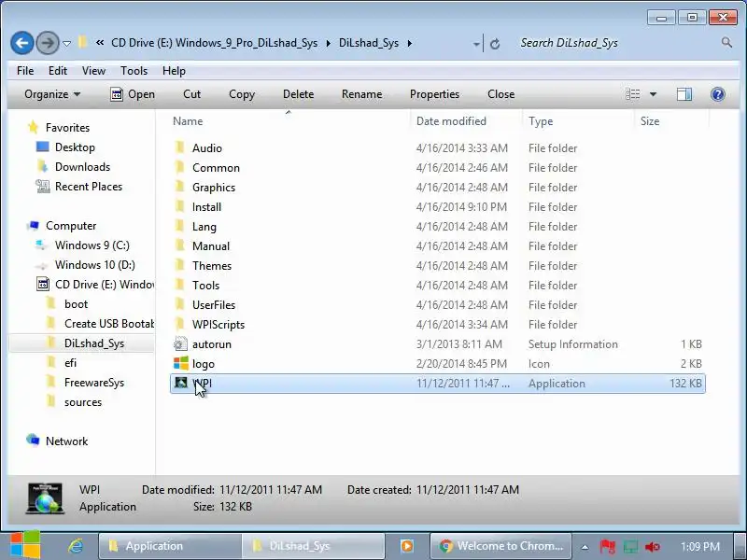Launch Internet Explorer from the taskbar
The height and width of the screenshot is (560, 747).
75,546
